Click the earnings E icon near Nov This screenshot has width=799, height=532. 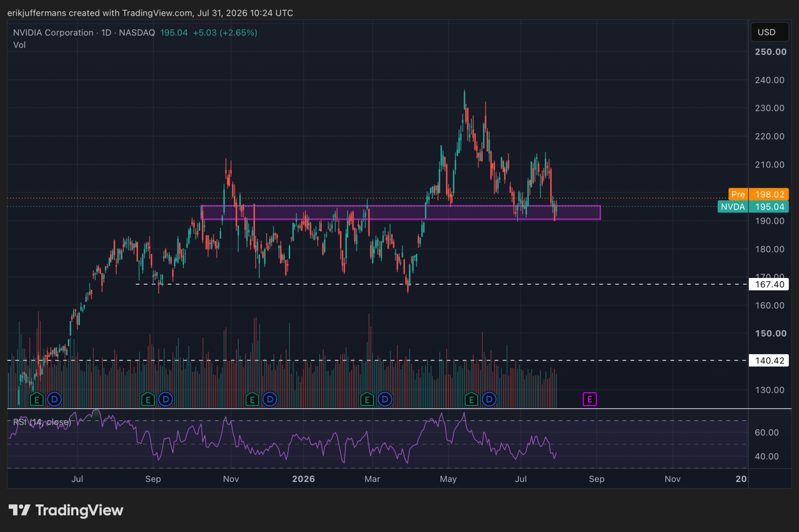click(x=252, y=400)
